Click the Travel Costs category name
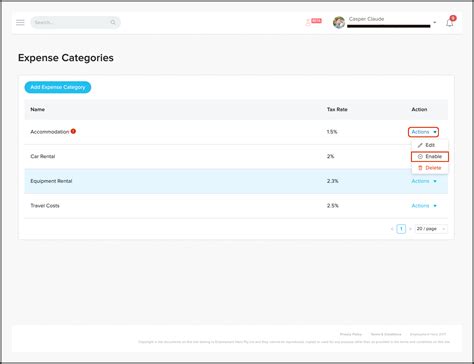This screenshot has height=364, width=474. [45, 206]
